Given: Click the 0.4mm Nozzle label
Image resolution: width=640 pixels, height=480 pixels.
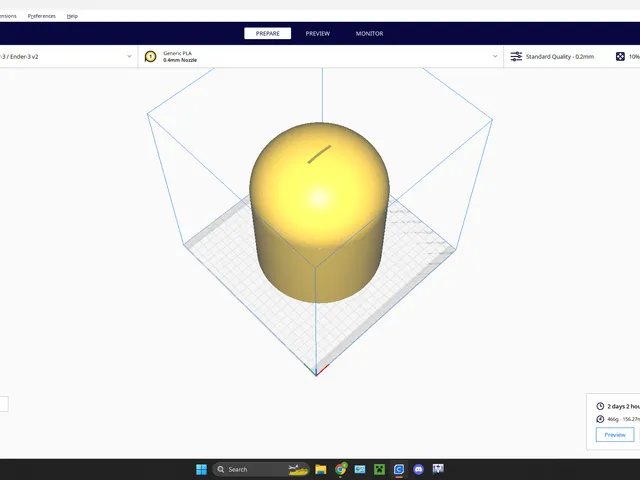Looking at the screenshot, I should 180,60.
